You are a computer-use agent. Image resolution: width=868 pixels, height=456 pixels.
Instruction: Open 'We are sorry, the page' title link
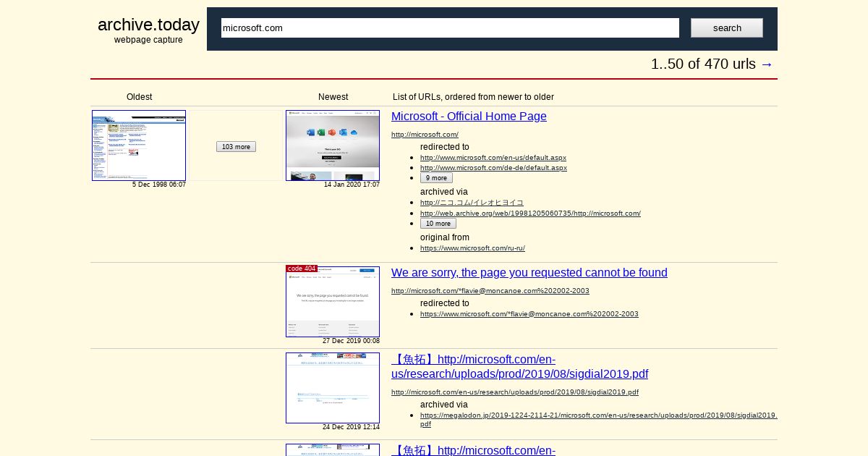pos(529,273)
